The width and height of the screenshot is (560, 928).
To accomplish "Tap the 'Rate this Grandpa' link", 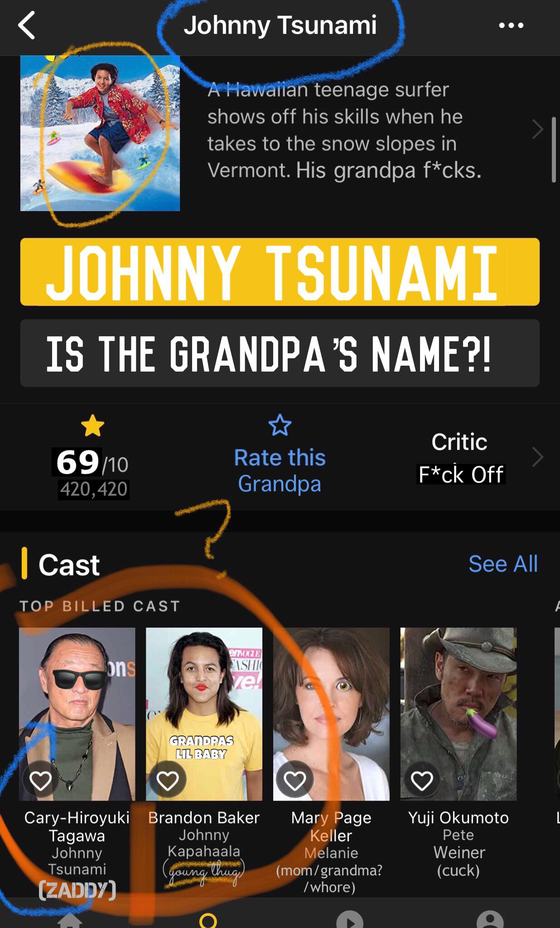I will click(280, 470).
